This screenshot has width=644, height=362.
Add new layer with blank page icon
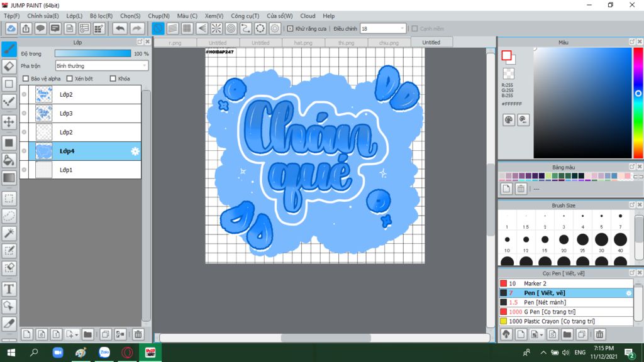pyautogui.click(x=26, y=334)
